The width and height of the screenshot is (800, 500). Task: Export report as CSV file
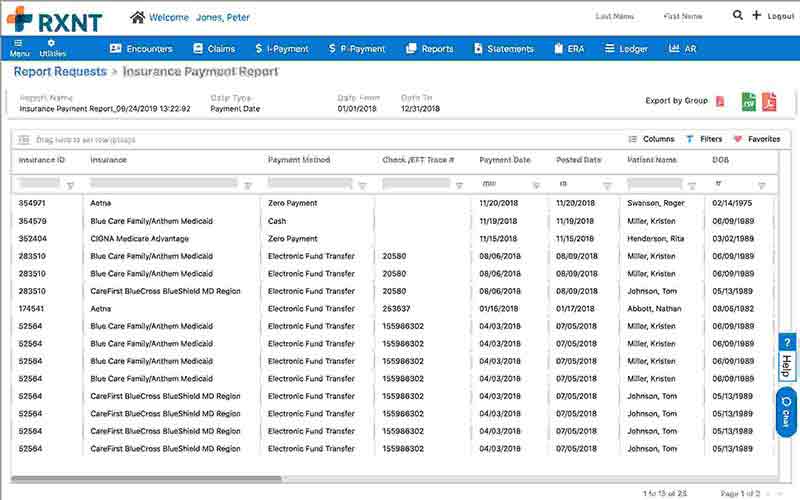coord(748,101)
